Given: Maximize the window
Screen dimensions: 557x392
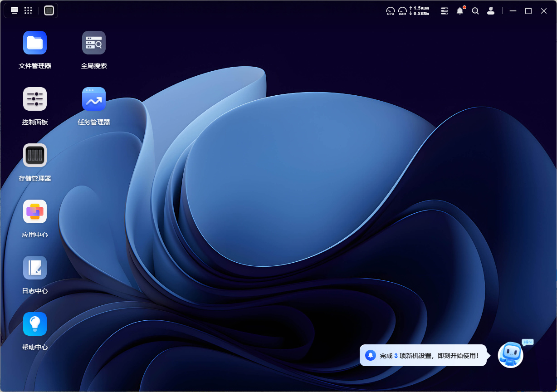Looking at the screenshot, I should 528,11.
